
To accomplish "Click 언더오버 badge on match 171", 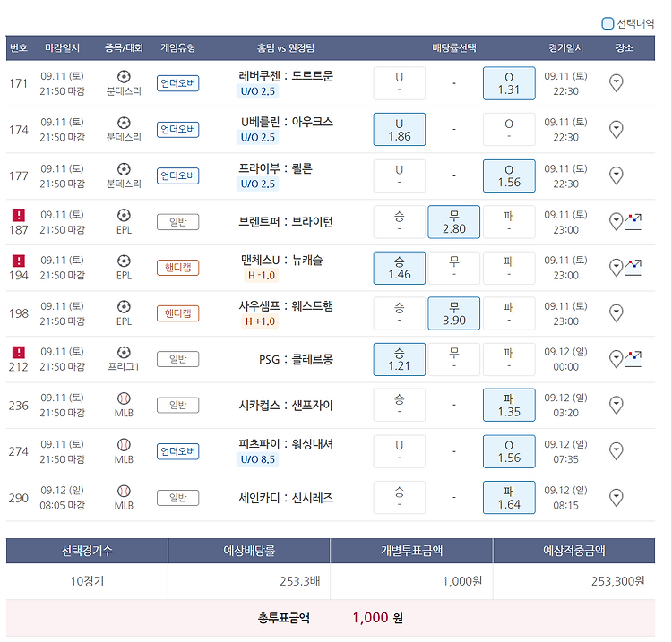I will (x=178, y=83).
